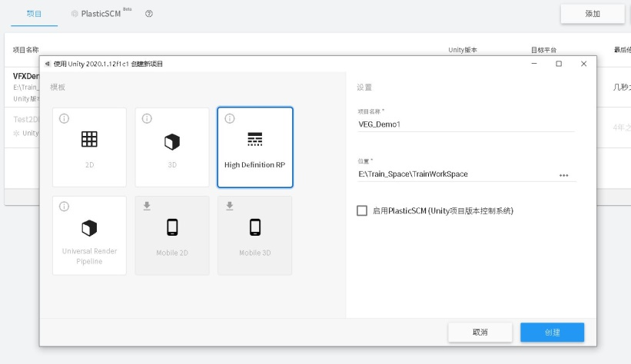Sort by 项目名称 column header

click(x=26, y=50)
